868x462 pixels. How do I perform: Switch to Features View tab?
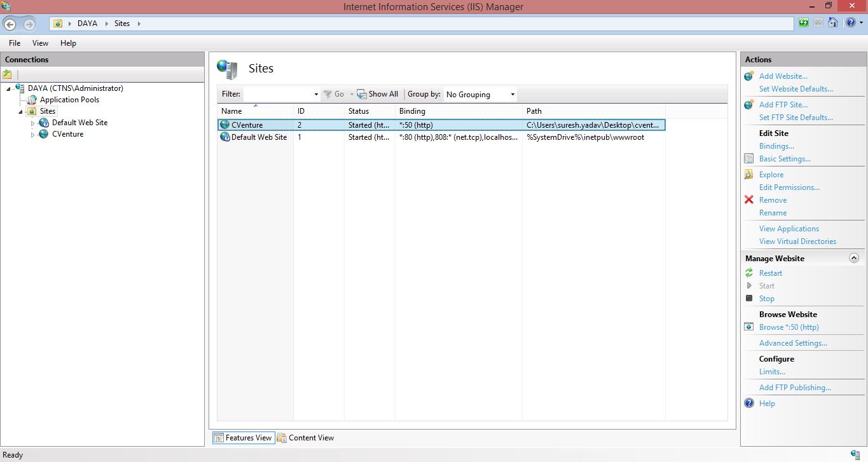pos(244,438)
